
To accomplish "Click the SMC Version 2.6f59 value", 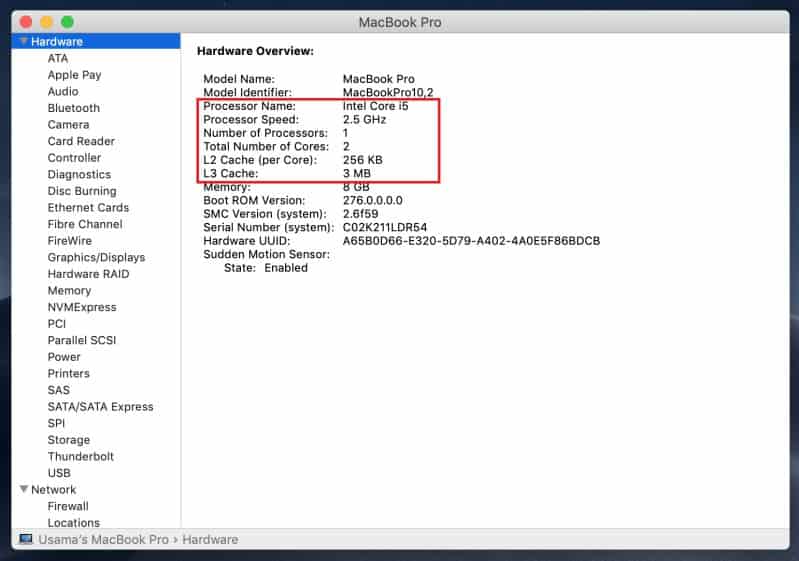I will click(x=360, y=213).
